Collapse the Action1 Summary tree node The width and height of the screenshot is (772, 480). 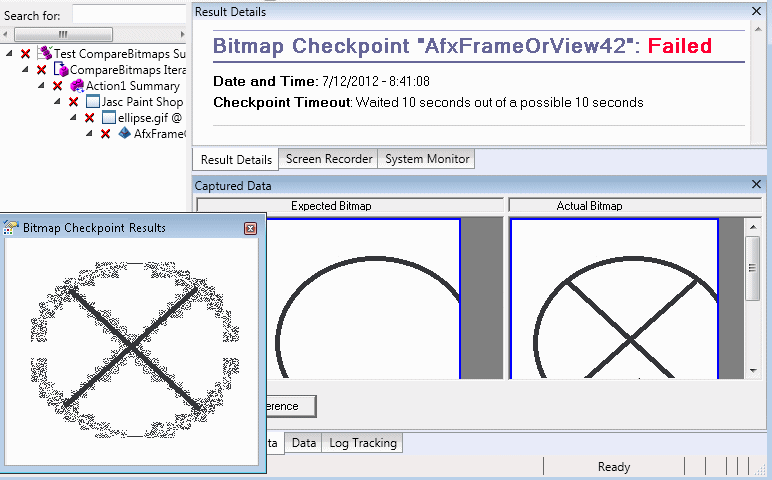41,86
